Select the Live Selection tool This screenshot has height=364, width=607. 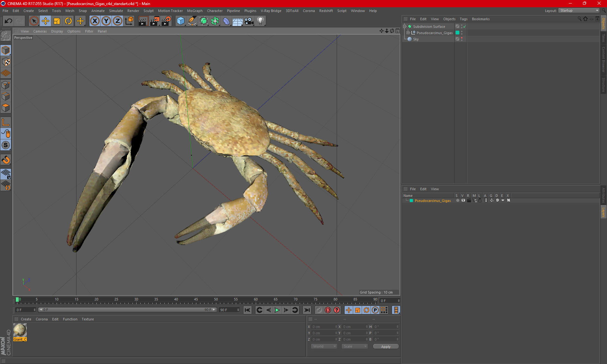(x=34, y=21)
